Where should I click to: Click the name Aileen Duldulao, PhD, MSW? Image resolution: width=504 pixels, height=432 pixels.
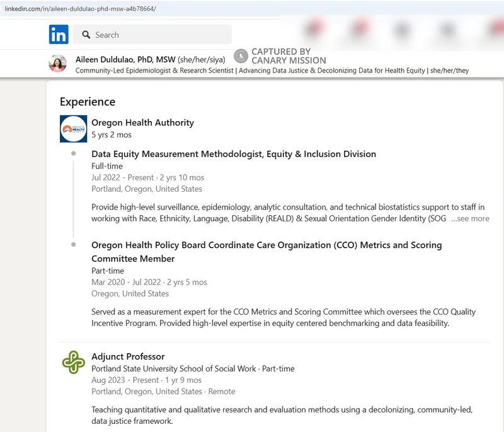(125, 59)
